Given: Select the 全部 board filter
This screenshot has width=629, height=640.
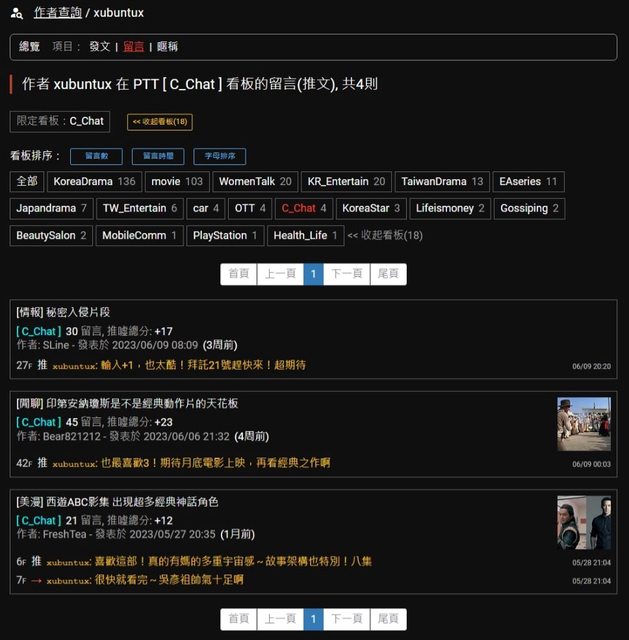Looking at the screenshot, I should (27, 182).
